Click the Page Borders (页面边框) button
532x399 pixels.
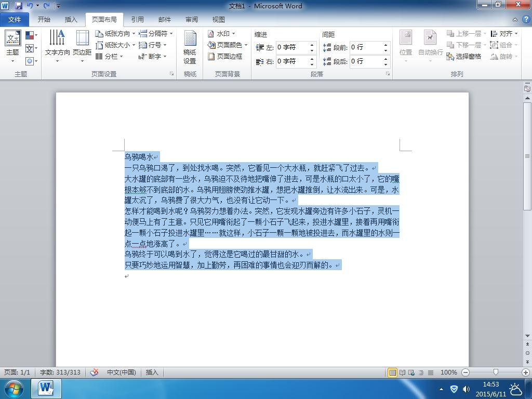[225, 56]
